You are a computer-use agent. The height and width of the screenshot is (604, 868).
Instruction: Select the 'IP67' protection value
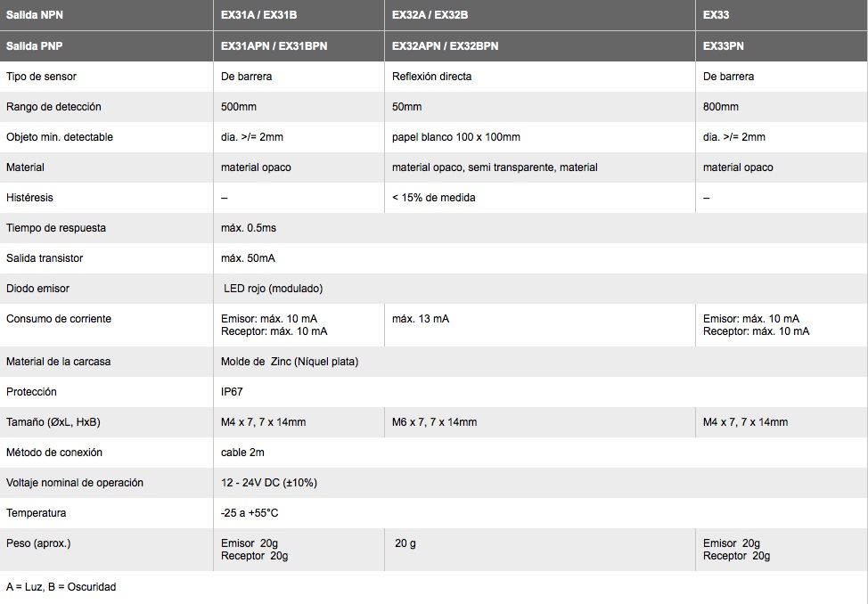[x=232, y=392]
